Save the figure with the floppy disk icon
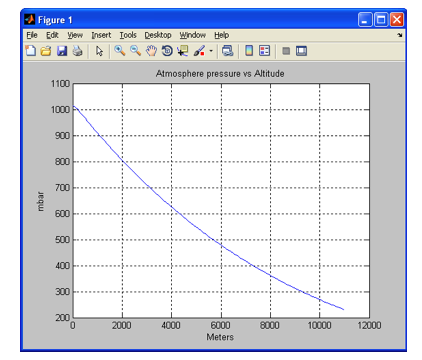The width and height of the screenshot is (422, 360). coord(62,51)
